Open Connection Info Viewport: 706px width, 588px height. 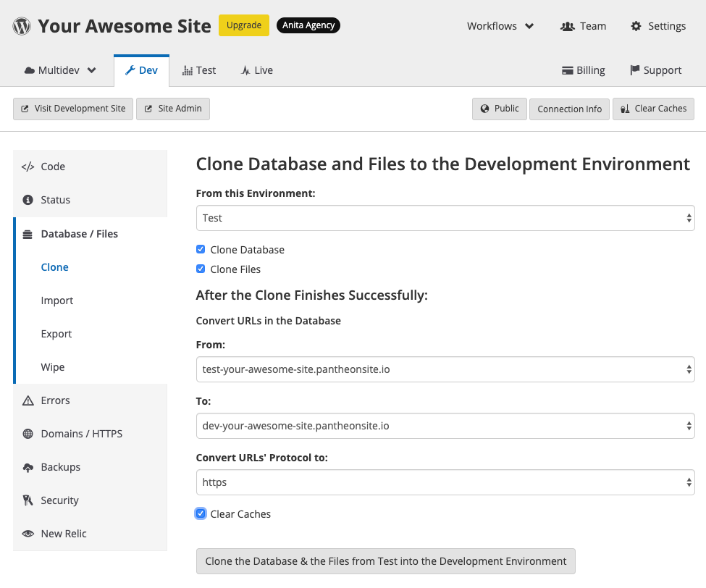[x=569, y=109]
